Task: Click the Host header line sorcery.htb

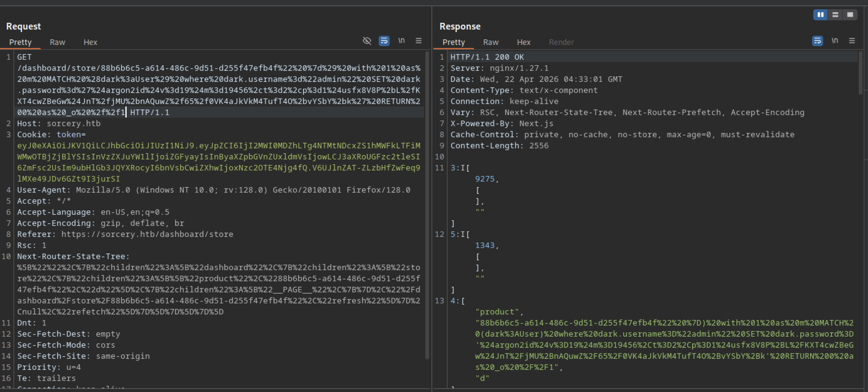Action: [59, 124]
